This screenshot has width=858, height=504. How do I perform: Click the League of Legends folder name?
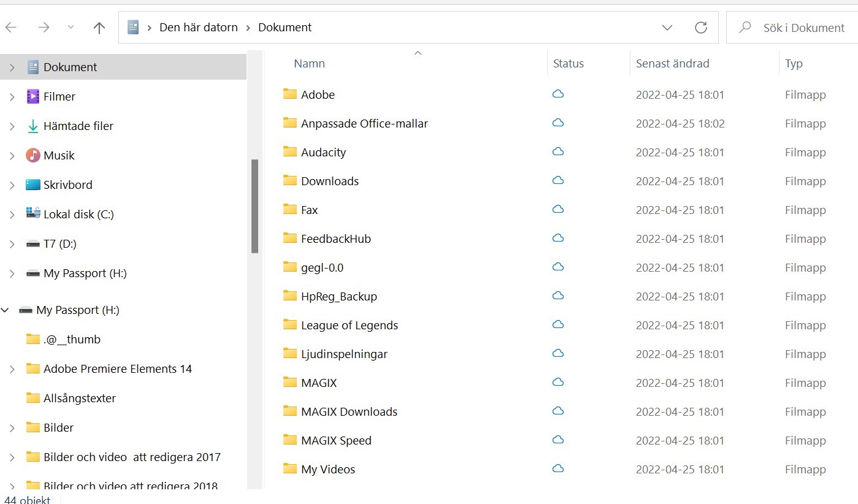350,326
